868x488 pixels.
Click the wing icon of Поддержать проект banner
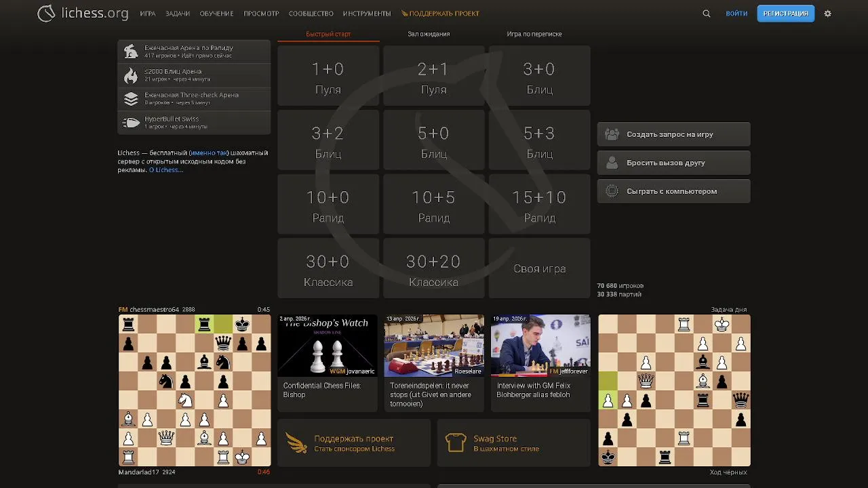click(297, 443)
